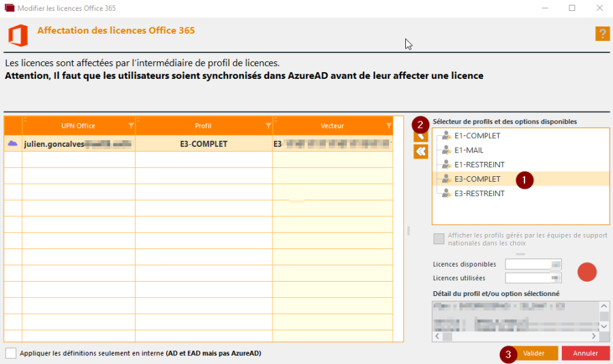Click the E3-COMPLET cell in the Profil column

point(204,144)
